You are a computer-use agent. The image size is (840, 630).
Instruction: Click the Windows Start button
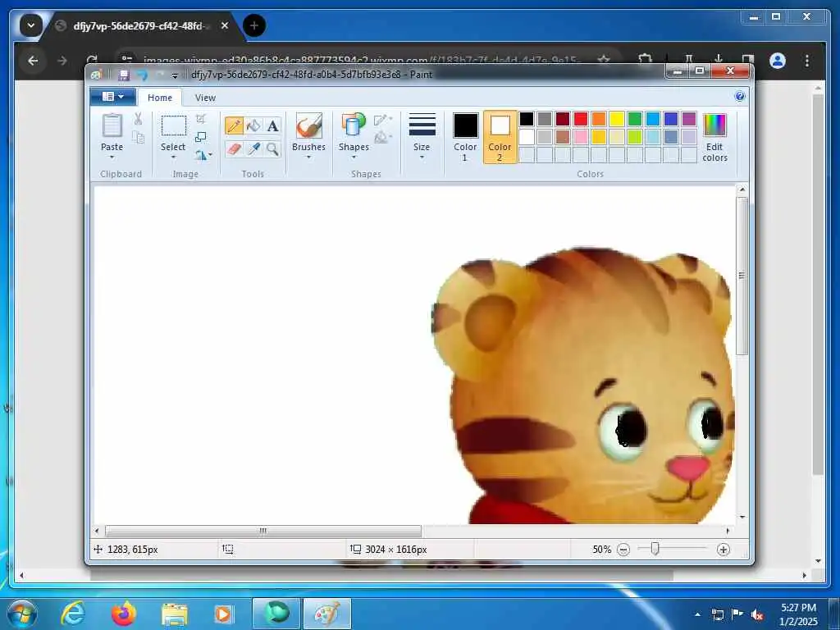point(22,614)
